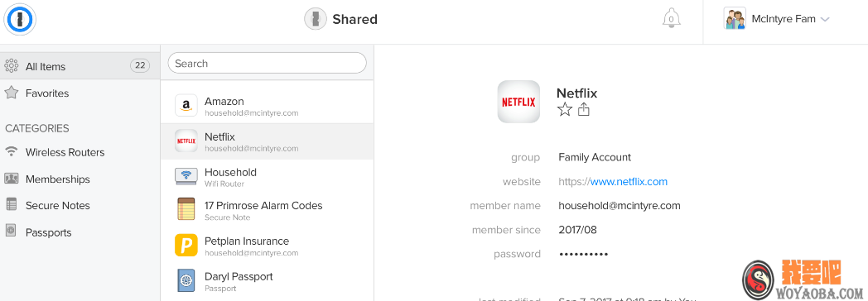Click the Netflix share icon
This screenshot has width=868, height=301.
[x=583, y=110]
